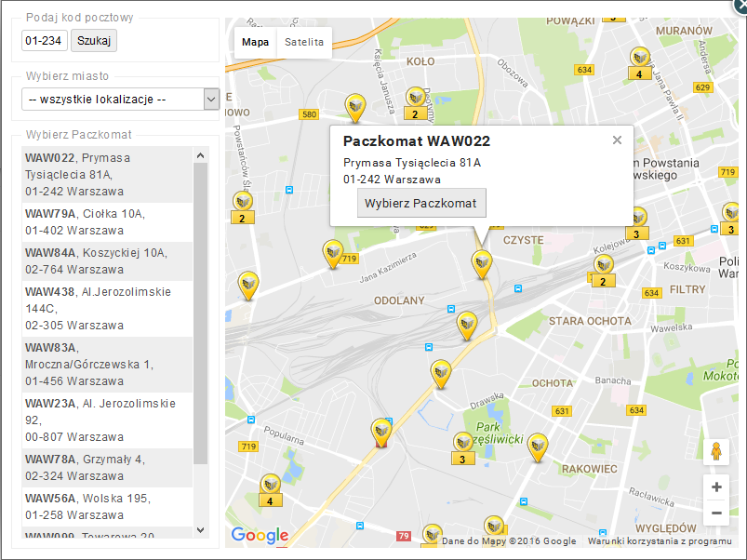Image resolution: width=747 pixels, height=560 pixels.
Task: Click the paczkomat cluster marker 2 near Koło
Action: pyautogui.click(x=416, y=103)
